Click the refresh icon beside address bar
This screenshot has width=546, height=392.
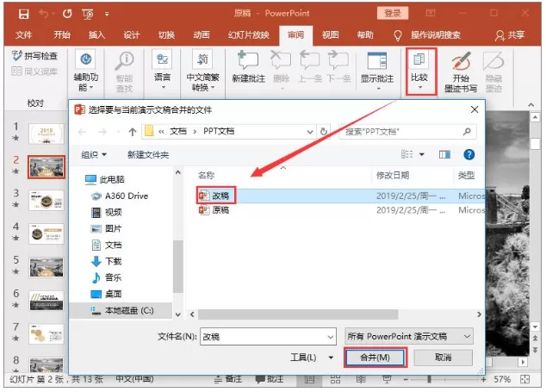324,132
